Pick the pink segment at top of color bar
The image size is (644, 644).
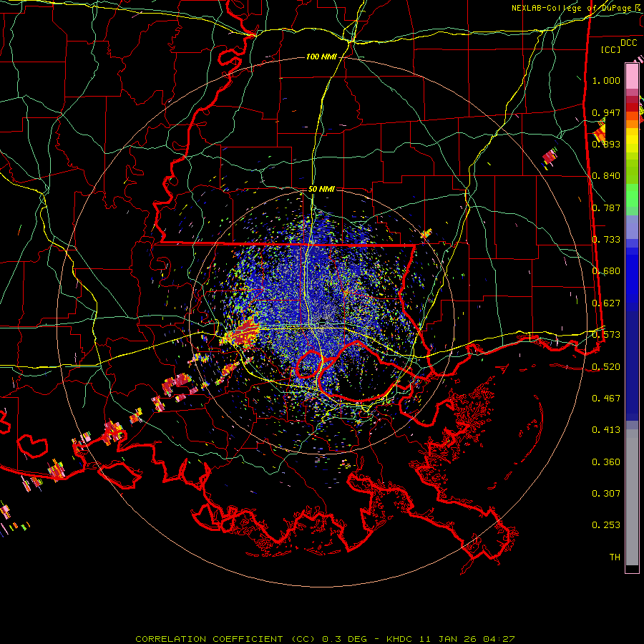[632, 76]
